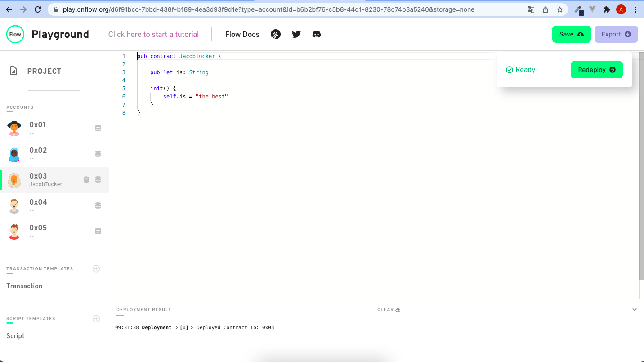This screenshot has height=362, width=644.
Task: Open storage icon for account 0x05
Action: tap(98, 231)
